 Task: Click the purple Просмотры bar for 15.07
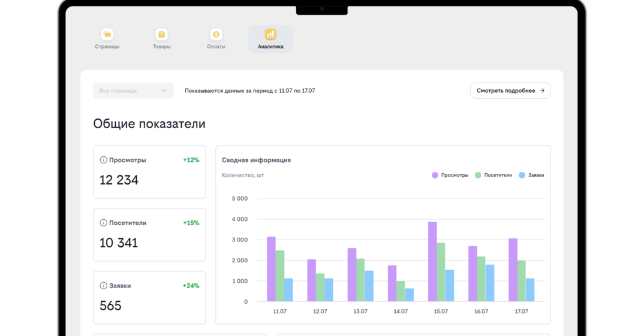[x=432, y=262]
